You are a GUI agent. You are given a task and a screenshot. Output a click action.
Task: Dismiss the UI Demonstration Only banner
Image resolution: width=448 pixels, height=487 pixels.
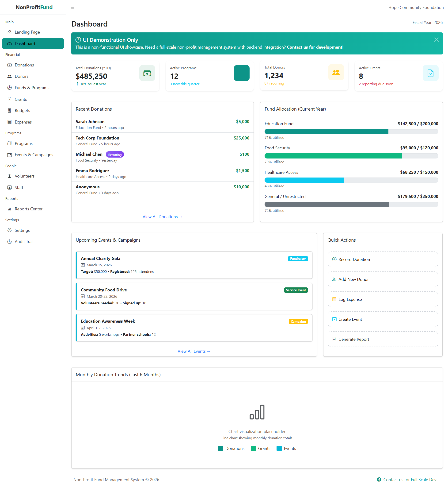click(x=436, y=39)
